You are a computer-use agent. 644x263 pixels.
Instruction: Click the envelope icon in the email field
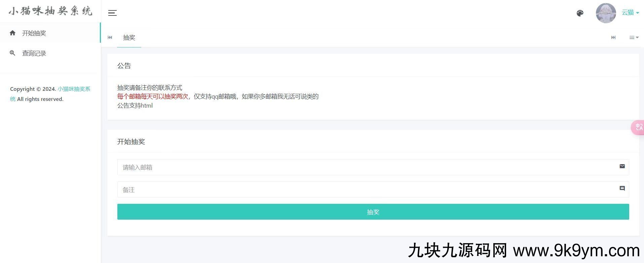point(622,166)
